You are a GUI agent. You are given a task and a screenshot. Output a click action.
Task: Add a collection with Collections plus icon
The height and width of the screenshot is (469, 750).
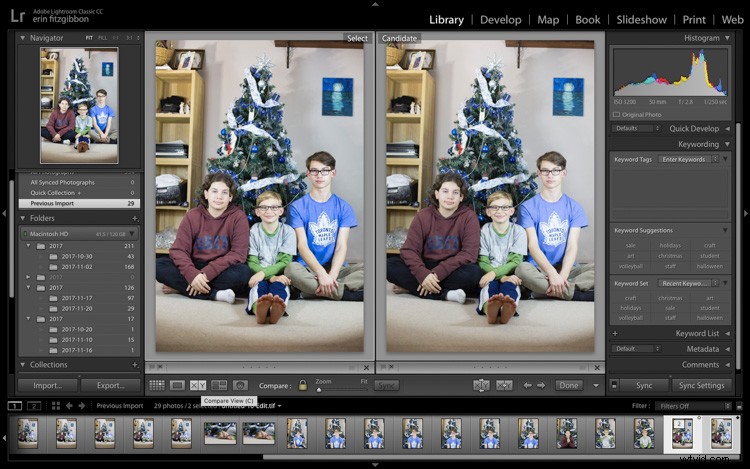[x=135, y=365]
